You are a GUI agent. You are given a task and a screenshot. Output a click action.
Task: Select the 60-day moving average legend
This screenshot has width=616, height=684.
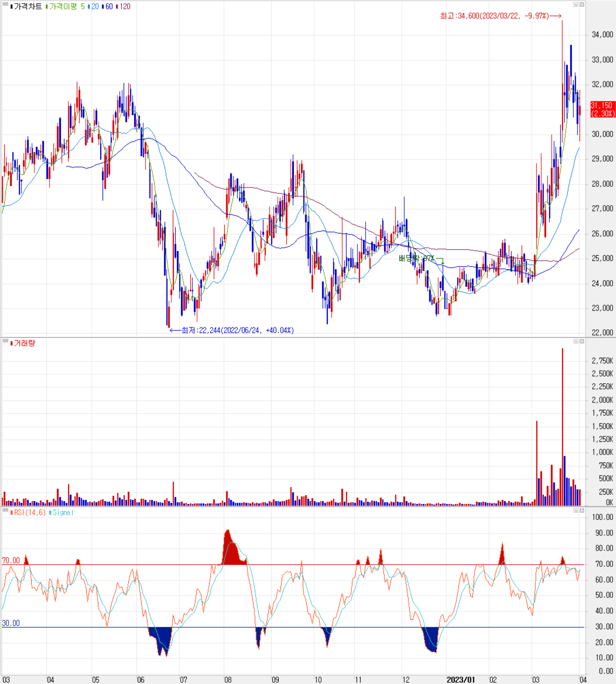[107, 6]
